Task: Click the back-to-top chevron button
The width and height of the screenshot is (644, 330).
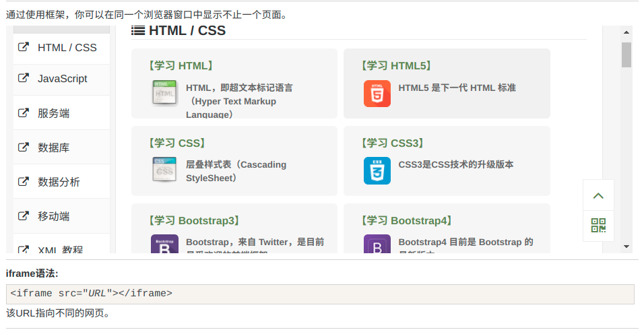Action: coord(598,195)
